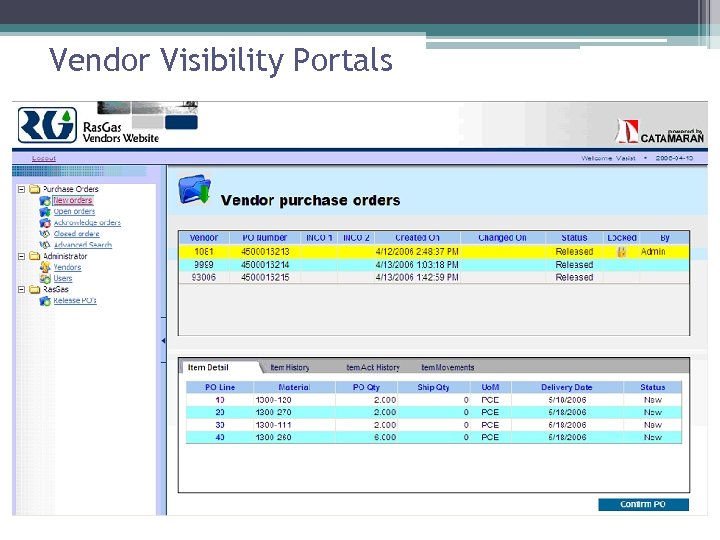Sort by the Vendor column header

point(204,238)
